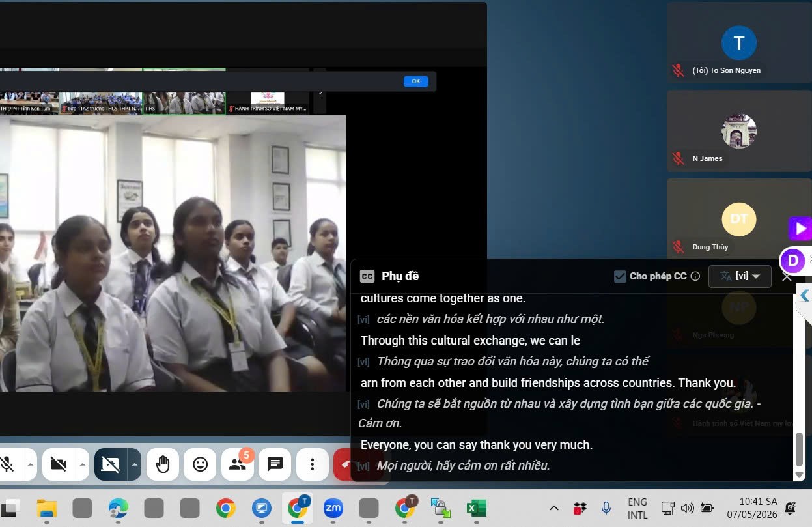Open Chrome with brown T profile badge
This screenshot has width=812, height=527.
405,508
